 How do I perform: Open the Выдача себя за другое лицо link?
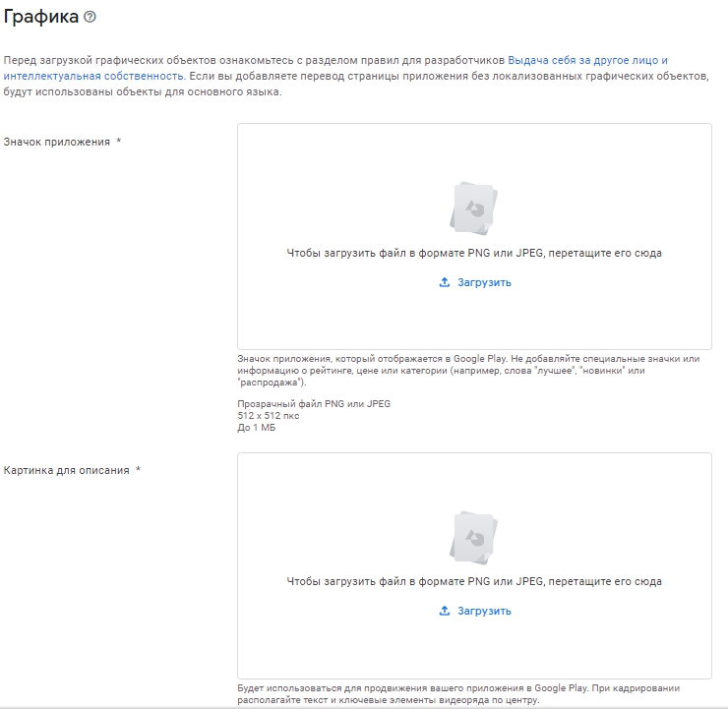(x=582, y=60)
